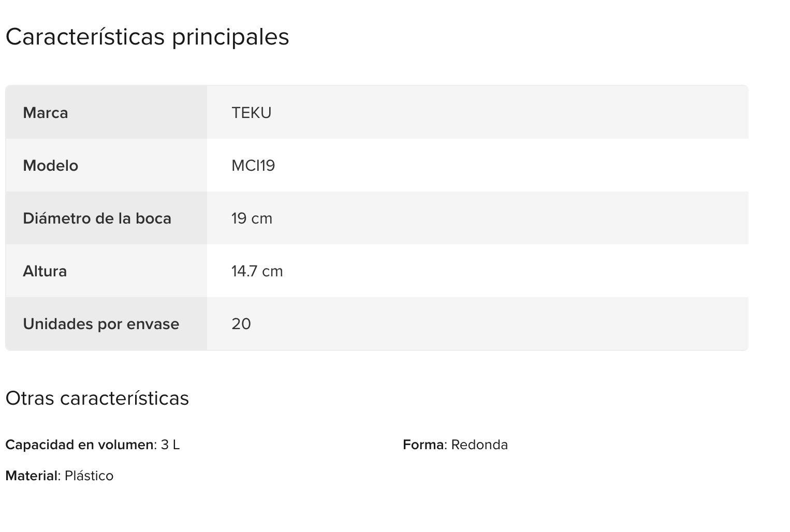The image size is (790, 532).
Task: Click the word "Otras" in the subheading
Action: [x=30, y=398]
